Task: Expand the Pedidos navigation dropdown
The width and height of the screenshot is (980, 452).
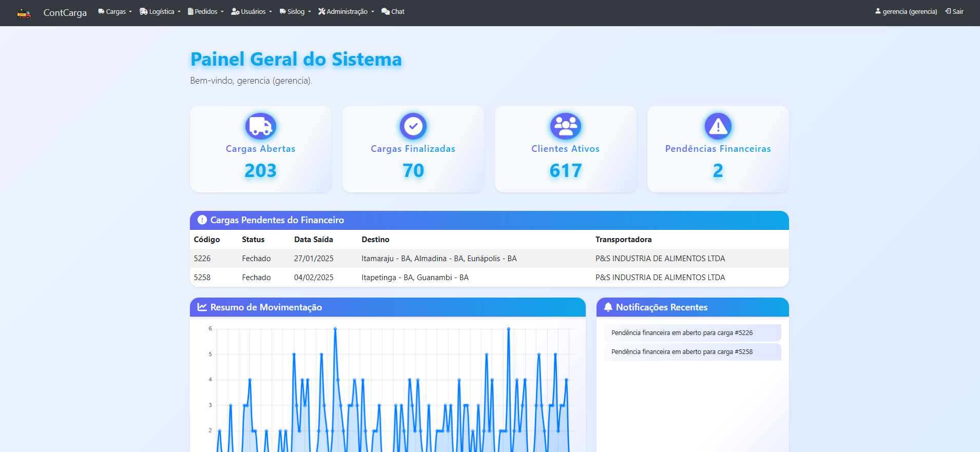Action: pos(206,12)
